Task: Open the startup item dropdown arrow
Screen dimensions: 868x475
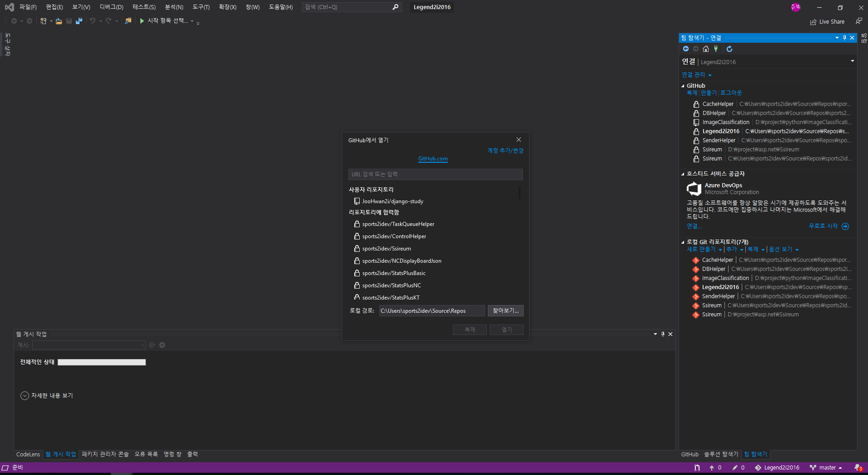Action: coord(192,21)
